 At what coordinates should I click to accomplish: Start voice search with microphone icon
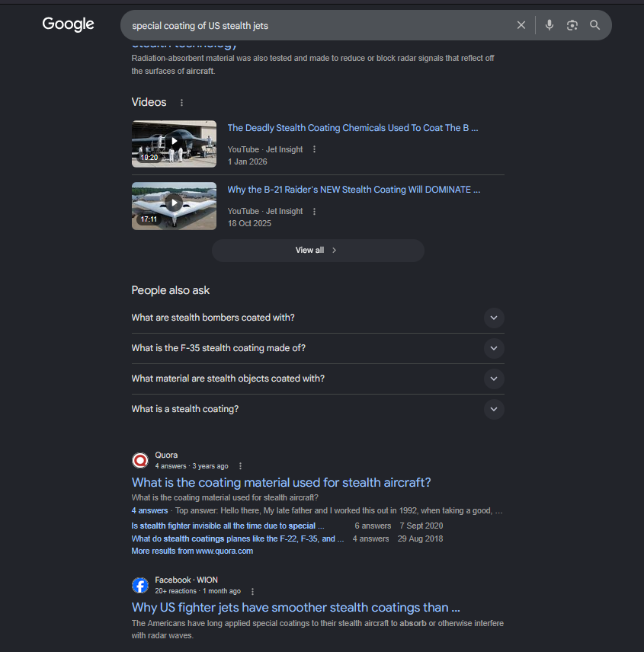pyautogui.click(x=549, y=25)
